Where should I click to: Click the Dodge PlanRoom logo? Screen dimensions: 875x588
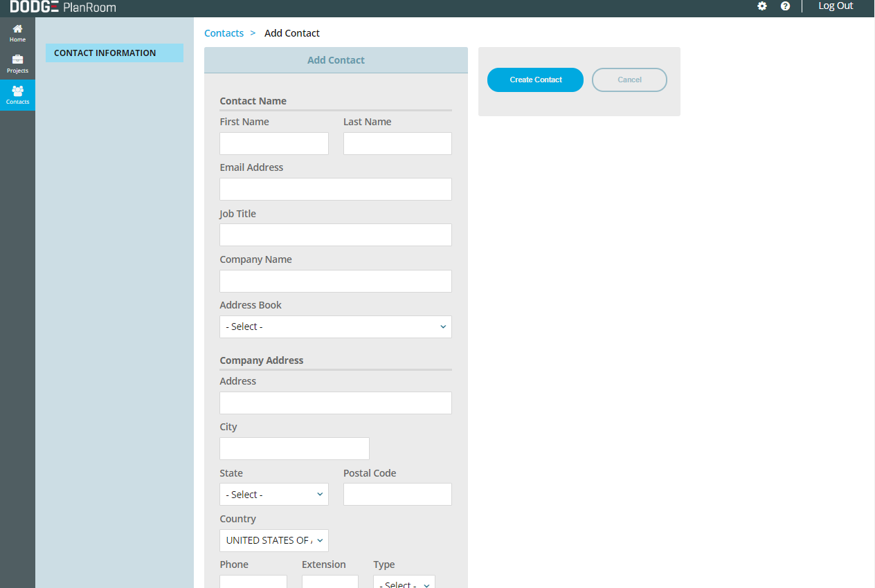pos(63,7)
